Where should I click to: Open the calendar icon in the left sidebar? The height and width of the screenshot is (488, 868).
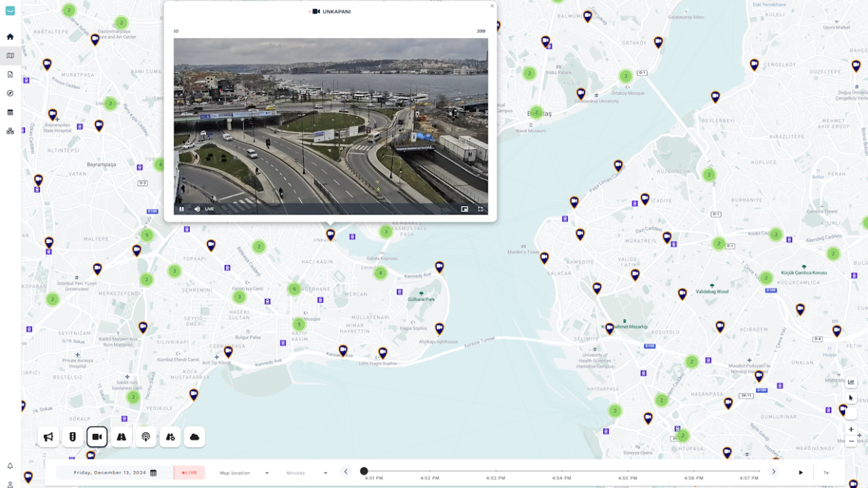tap(9, 112)
